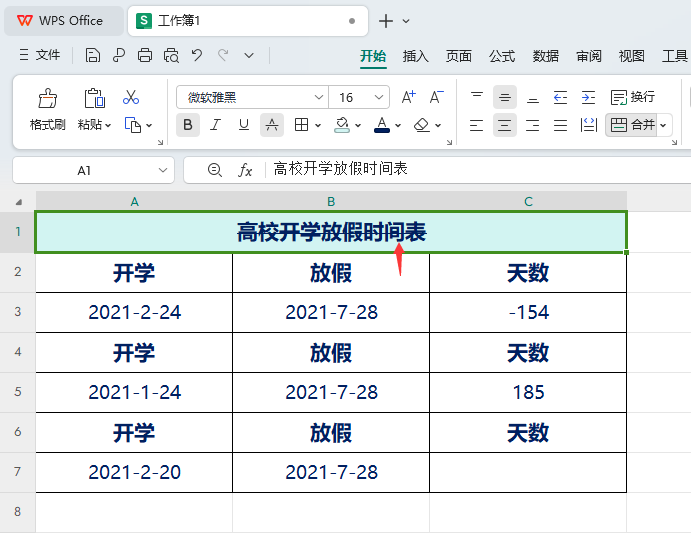This screenshot has height=533, width=691.
Task: Open the 文件 file menu
Action: pos(40,56)
